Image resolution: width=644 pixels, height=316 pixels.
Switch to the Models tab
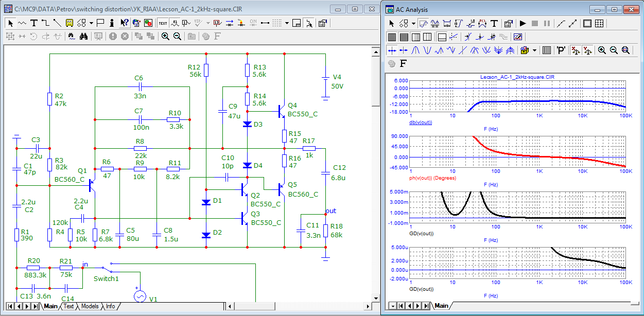tap(90, 306)
